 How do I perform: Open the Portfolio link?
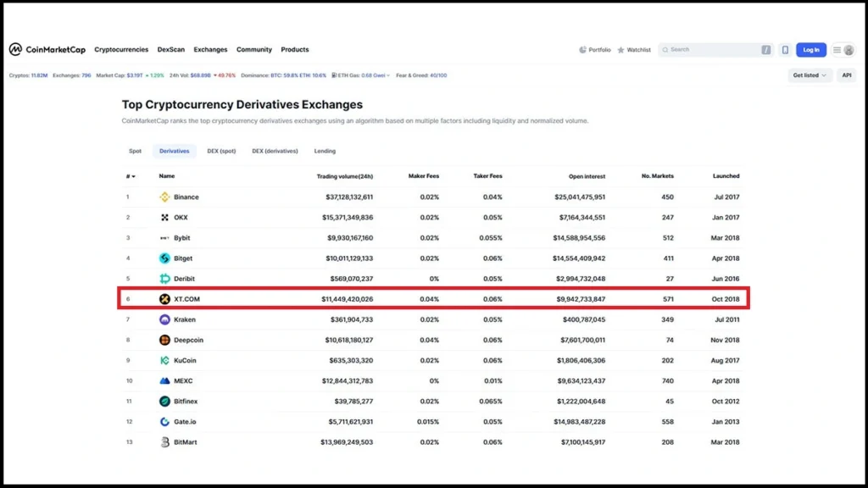point(595,50)
